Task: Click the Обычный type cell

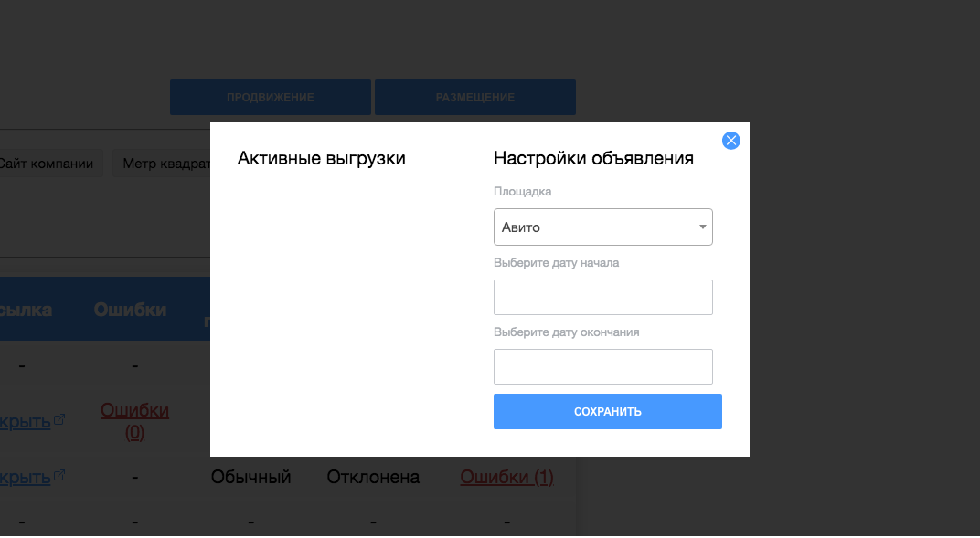Action: pyautogui.click(x=250, y=477)
